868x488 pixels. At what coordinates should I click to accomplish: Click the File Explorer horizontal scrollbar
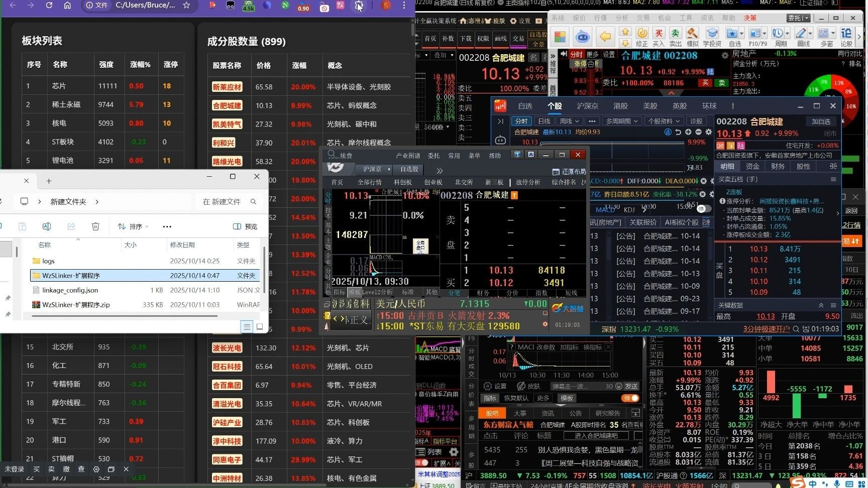[x=125, y=316]
